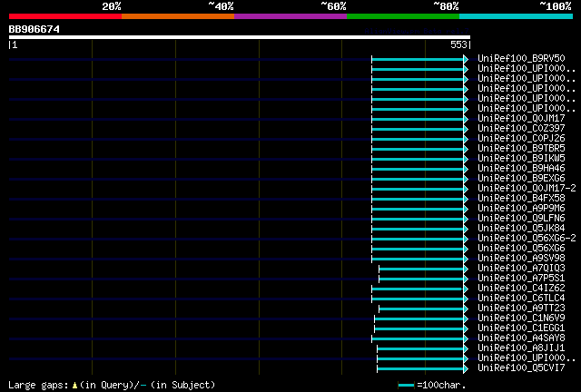The width and height of the screenshot is (581, 392).
Task: Open the UniRef100_B9TBR5 hit label
Action: [521, 148]
